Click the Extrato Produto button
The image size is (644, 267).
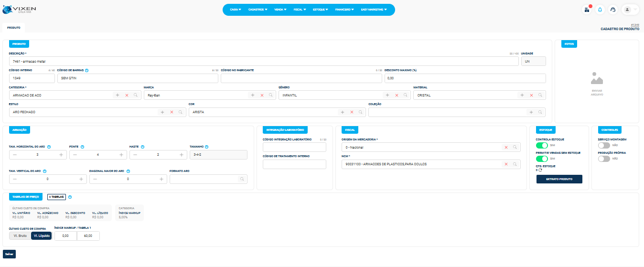pos(559,179)
